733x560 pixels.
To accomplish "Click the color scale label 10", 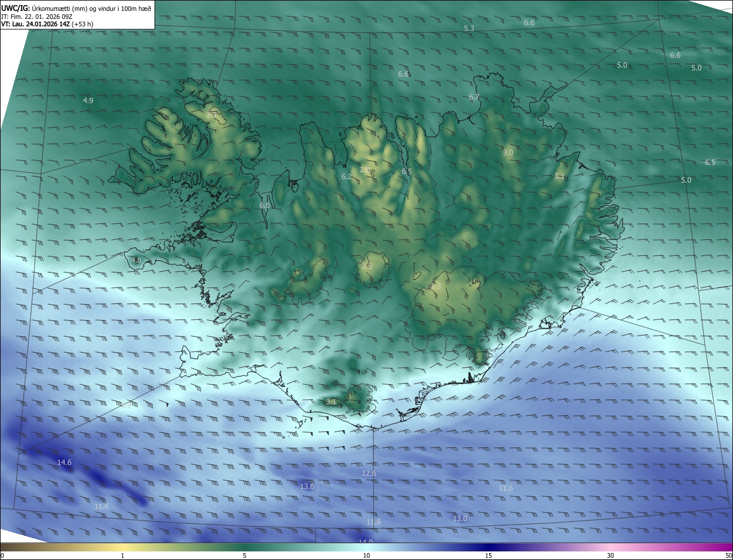I will (x=366, y=556).
